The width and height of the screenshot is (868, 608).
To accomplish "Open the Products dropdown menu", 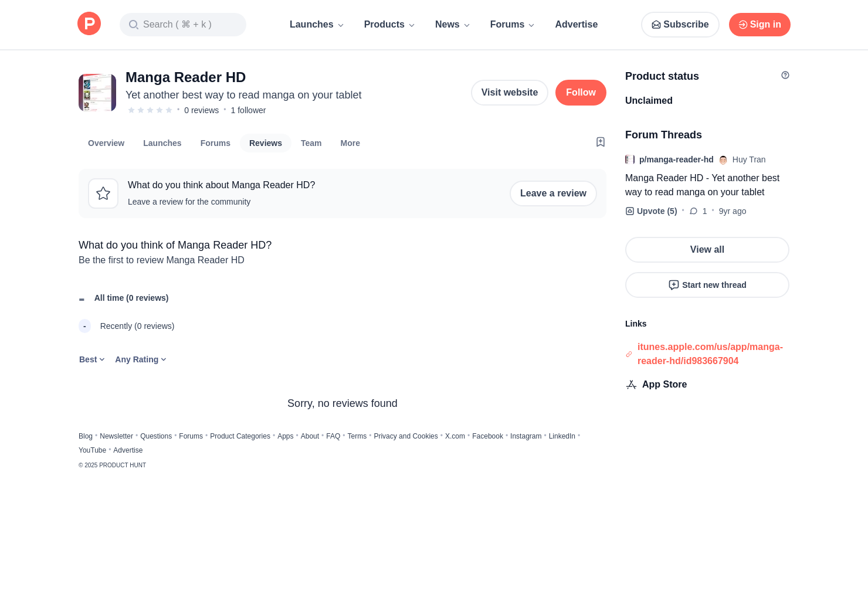I will click(389, 25).
